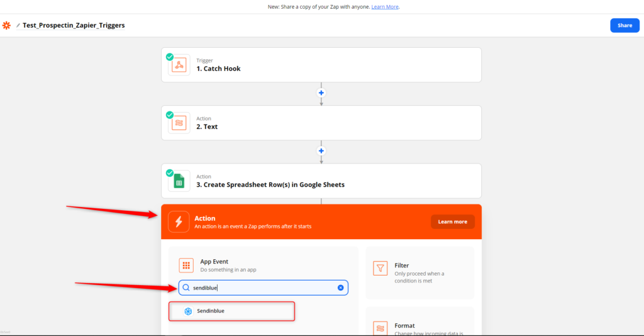Click the Zapier logo icon
The width and height of the screenshot is (644, 336).
[x=6, y=25]
